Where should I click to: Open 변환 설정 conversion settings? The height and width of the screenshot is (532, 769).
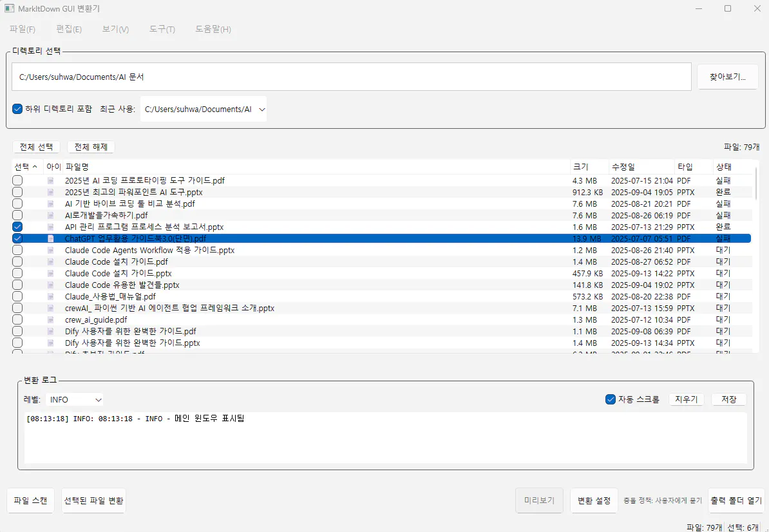coord(594,500)
